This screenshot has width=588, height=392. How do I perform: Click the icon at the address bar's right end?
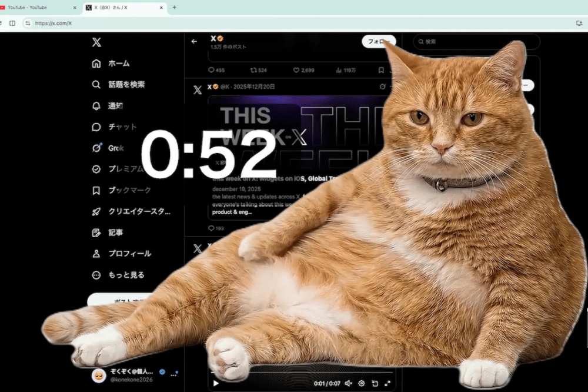click(x=579, y=24)
